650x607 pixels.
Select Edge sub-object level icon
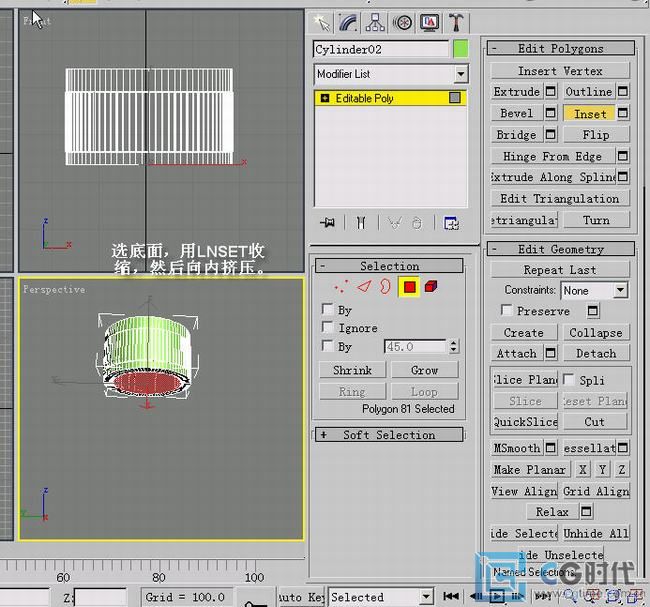pyautogui.click(x=364, y=287)
